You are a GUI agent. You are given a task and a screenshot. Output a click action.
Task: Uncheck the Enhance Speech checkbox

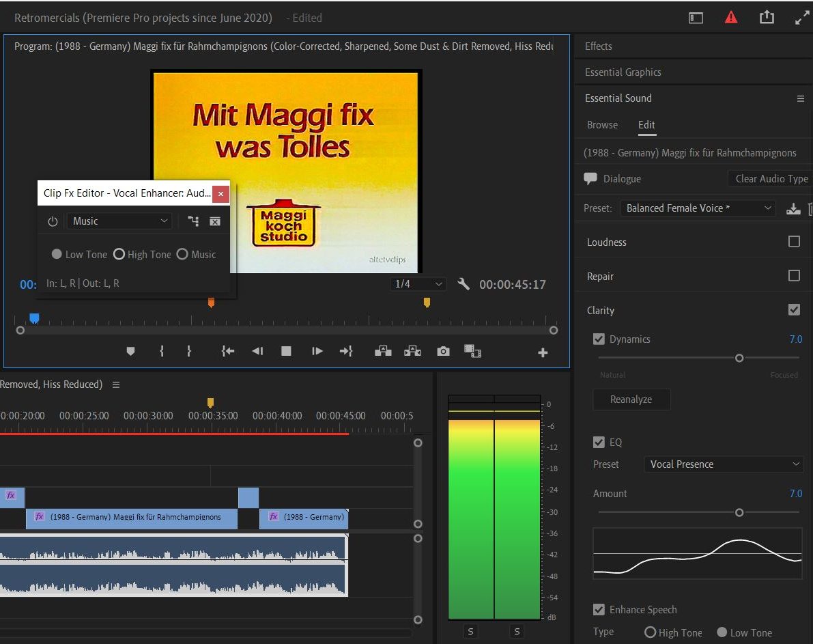(599, 609)
